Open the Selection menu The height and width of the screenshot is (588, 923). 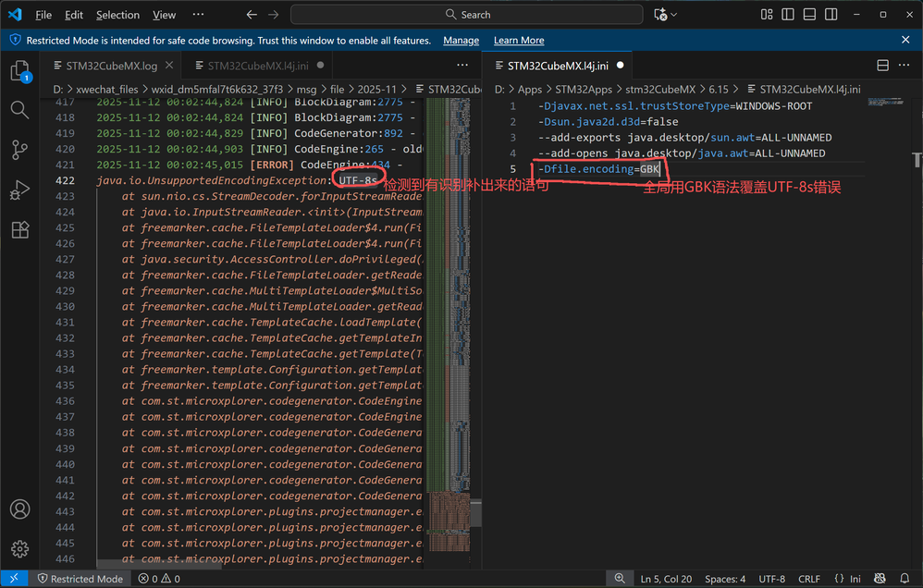tap(117, 15)
